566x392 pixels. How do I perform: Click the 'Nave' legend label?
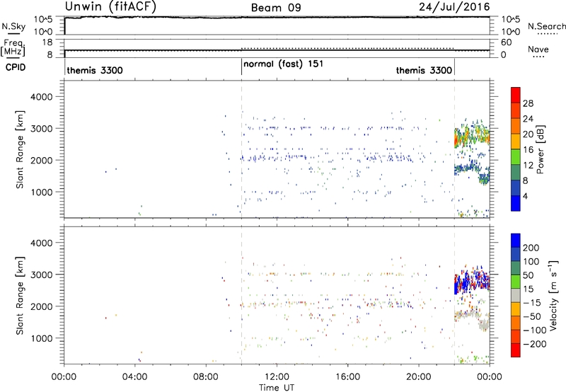pos(538,49)
